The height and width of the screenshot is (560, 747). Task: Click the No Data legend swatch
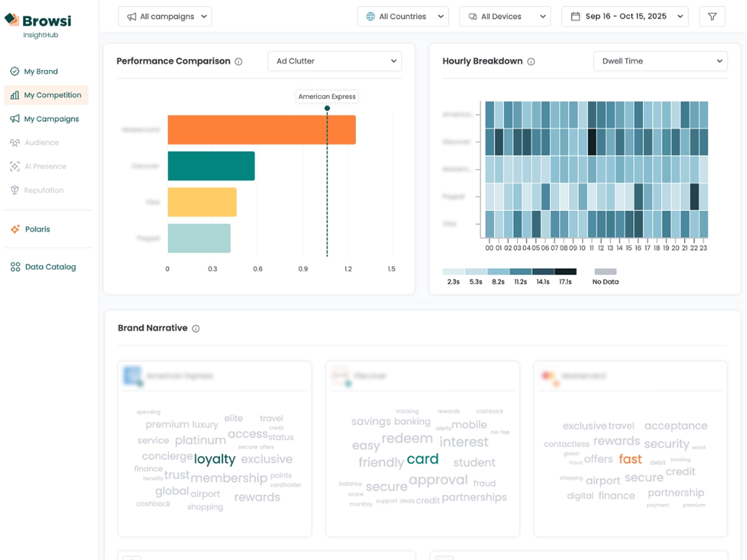pyautogui.click(x=605, y=272)
